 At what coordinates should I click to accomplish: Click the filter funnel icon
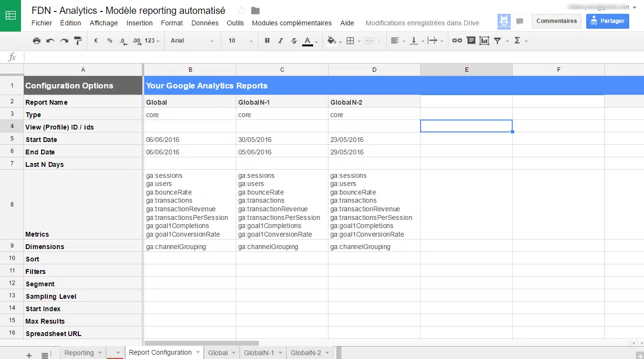[497, 41]
